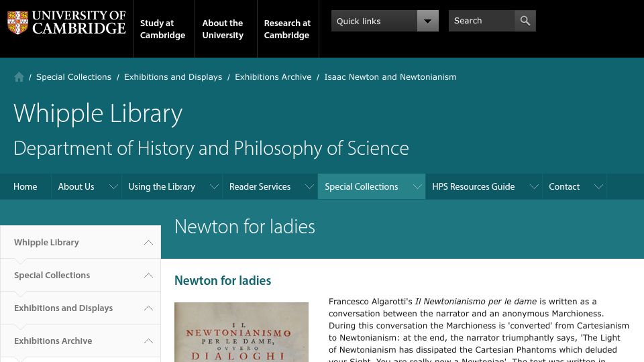Click the Whipple Library site title
The height and width of the screenshot is (362, 644).
98,113
